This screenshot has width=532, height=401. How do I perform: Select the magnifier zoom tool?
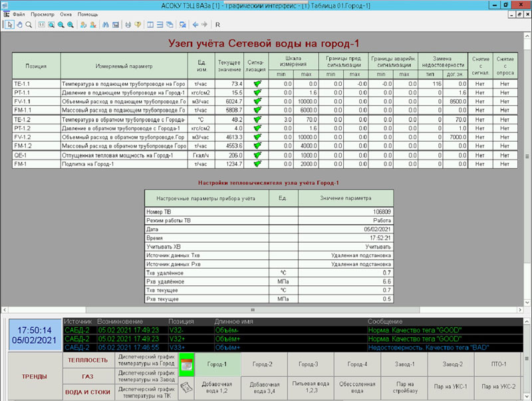29,25
